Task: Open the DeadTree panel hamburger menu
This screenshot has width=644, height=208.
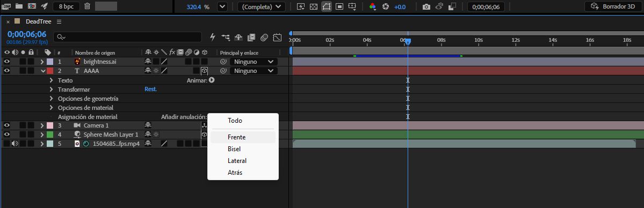Action: coord(59,21)
